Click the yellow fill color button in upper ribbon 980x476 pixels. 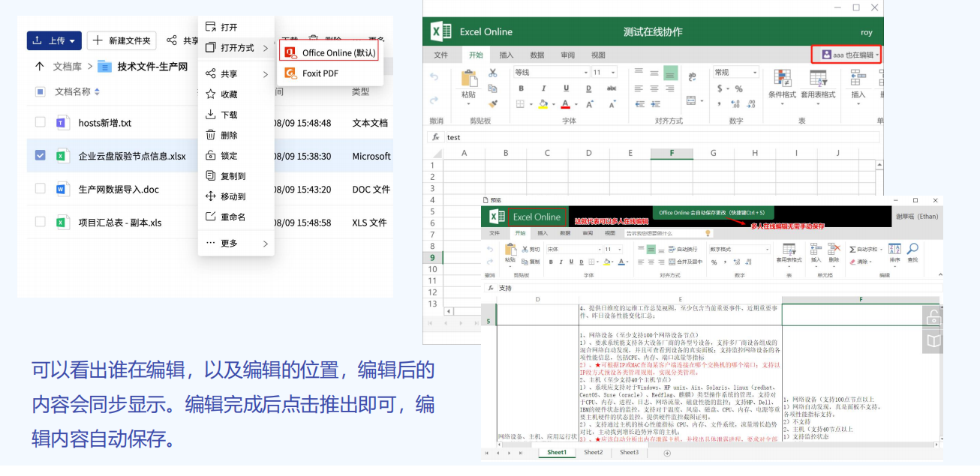[x=543, y=104]
